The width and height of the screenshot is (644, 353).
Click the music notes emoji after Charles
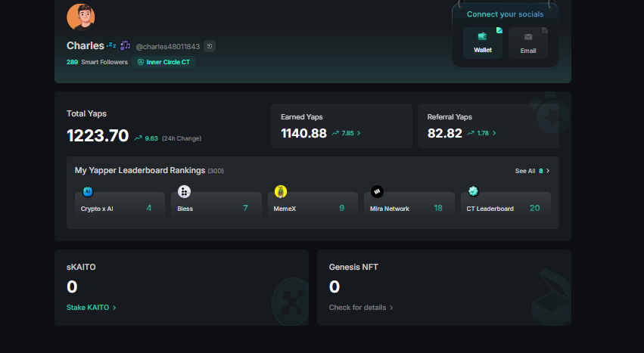click(126, 45)
